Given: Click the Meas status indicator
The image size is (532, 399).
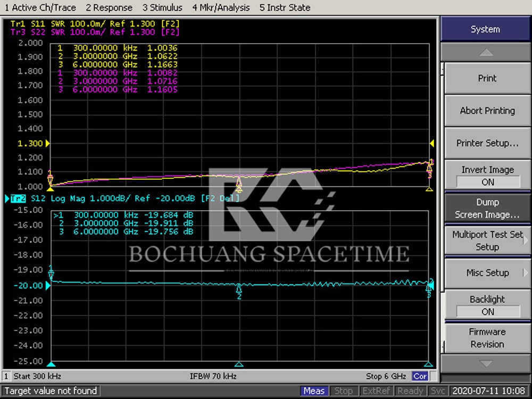Looking at the screenshot, I should (314, 391).
